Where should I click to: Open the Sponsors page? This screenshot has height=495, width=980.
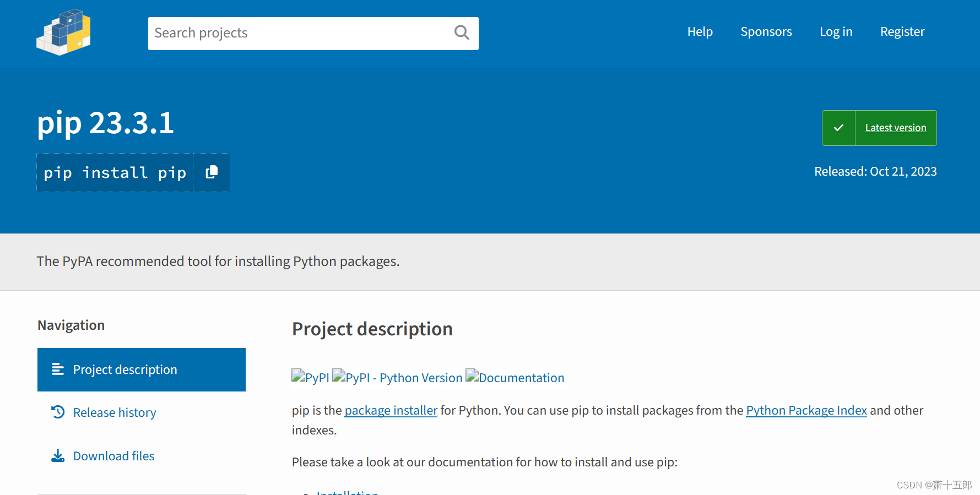point(766,32)
